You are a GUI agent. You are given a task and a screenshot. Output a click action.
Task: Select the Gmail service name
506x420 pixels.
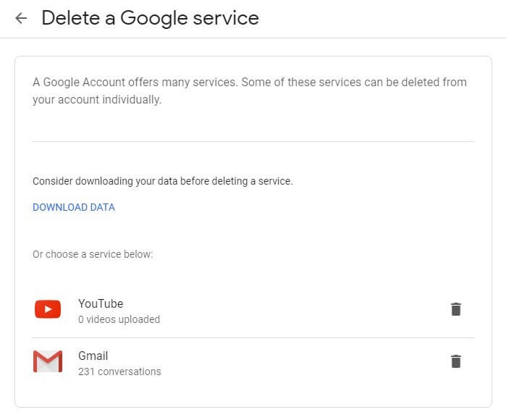click(93, 356)
